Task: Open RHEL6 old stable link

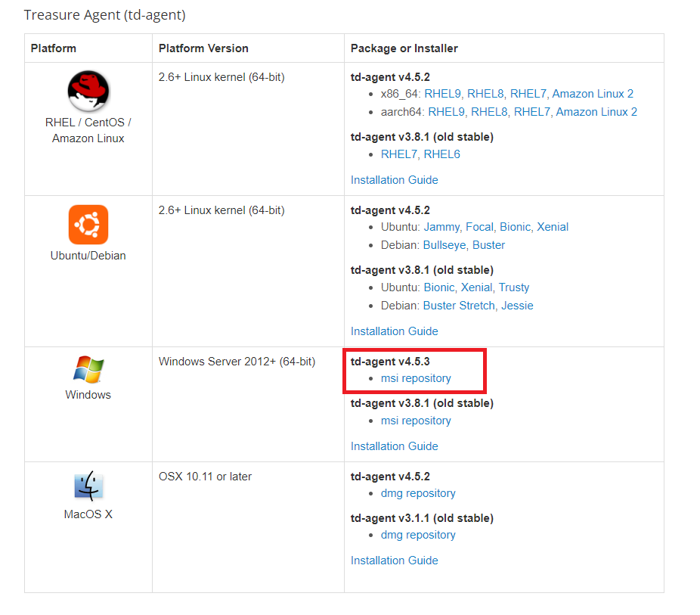Action: (x=441, y=154)
